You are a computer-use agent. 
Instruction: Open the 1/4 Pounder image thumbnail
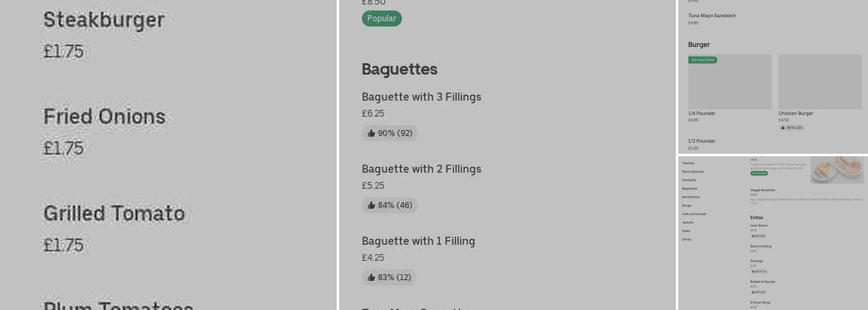point(730,82)
